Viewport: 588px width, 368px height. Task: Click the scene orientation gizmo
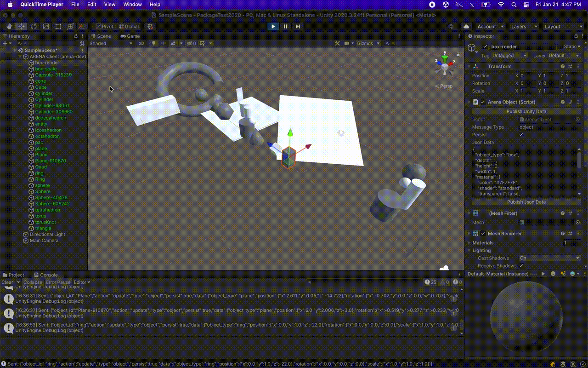point(445,66)
